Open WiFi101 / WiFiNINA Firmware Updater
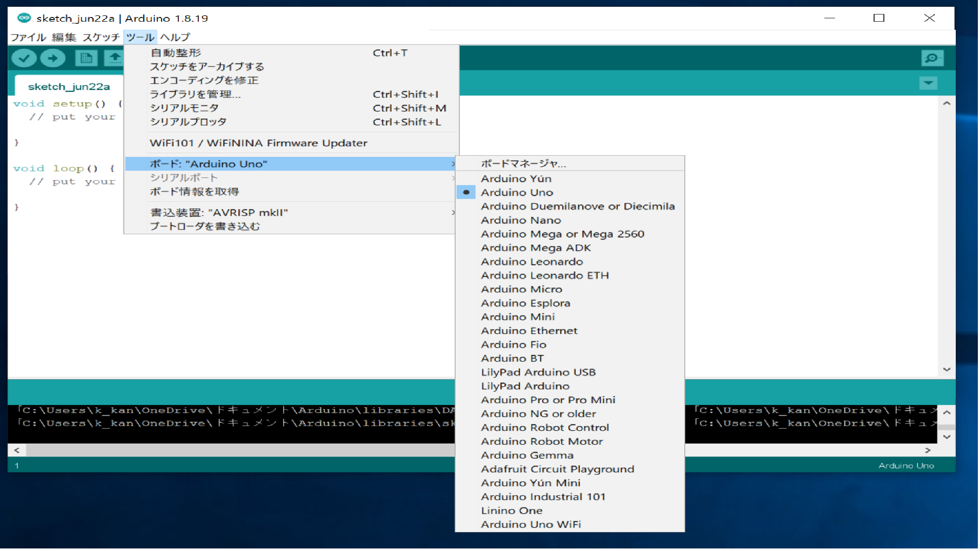The image size is (980, 551). pyautogui.click(x=291, y=143)
